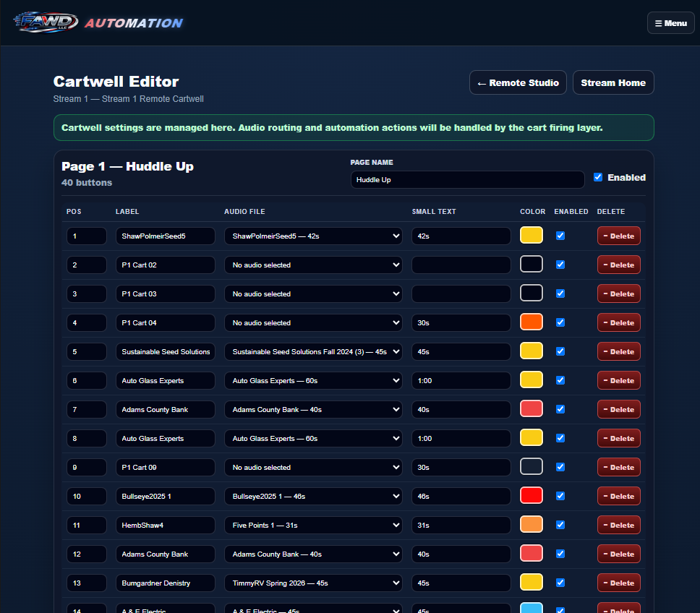Edit label field ShawPolmeirSeed5

click(165, 236)
